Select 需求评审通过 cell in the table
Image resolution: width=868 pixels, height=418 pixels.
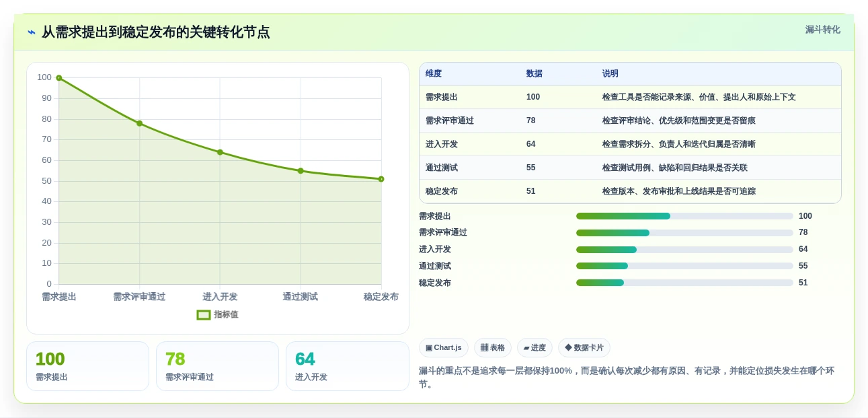point(450,120)
